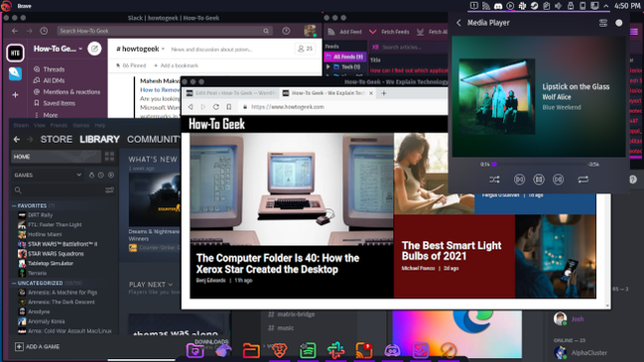644x362 pixels.
Task: Open Slack help icon
Action: [286, 31]
